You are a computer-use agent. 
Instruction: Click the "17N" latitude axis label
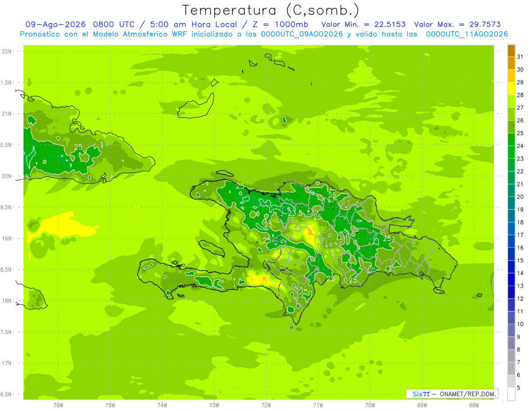pyautogui.click(x=7, y=363)
